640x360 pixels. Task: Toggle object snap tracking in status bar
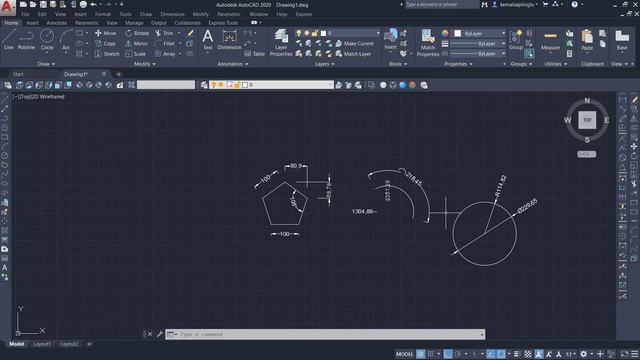click(491, 354)
